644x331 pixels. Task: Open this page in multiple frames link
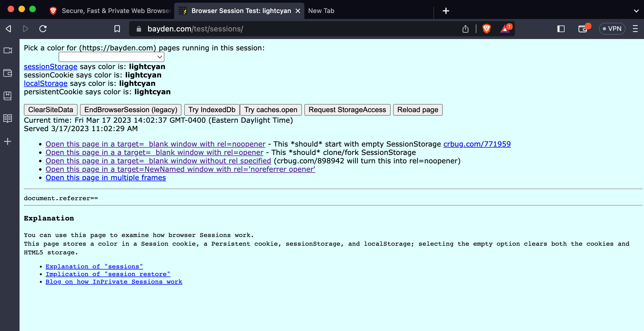(x=106, y=178)
